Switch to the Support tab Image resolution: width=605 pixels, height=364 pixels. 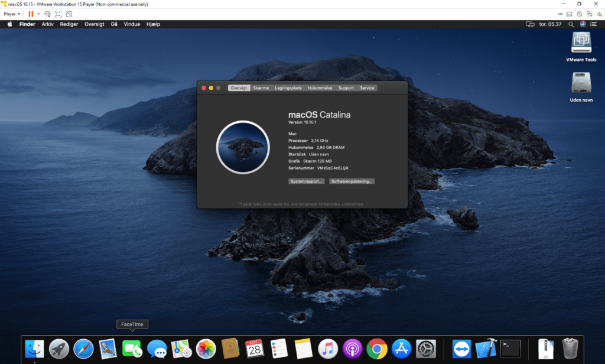click(x=346, y=88)
